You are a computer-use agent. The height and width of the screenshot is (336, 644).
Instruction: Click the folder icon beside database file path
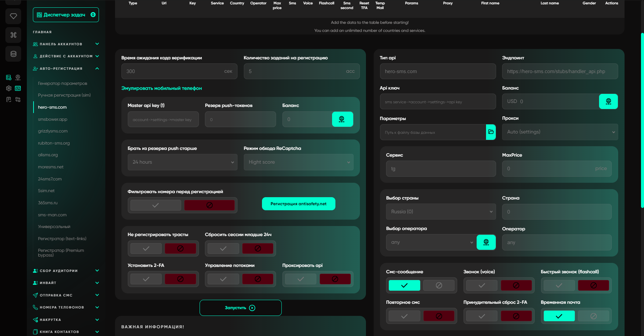[x=491, y=132]
